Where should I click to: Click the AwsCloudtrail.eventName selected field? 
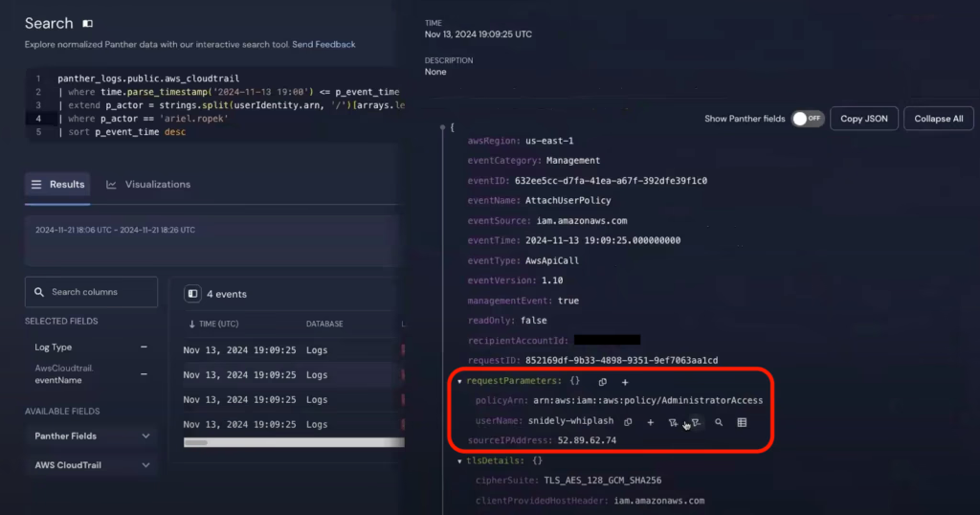[64, 373]
